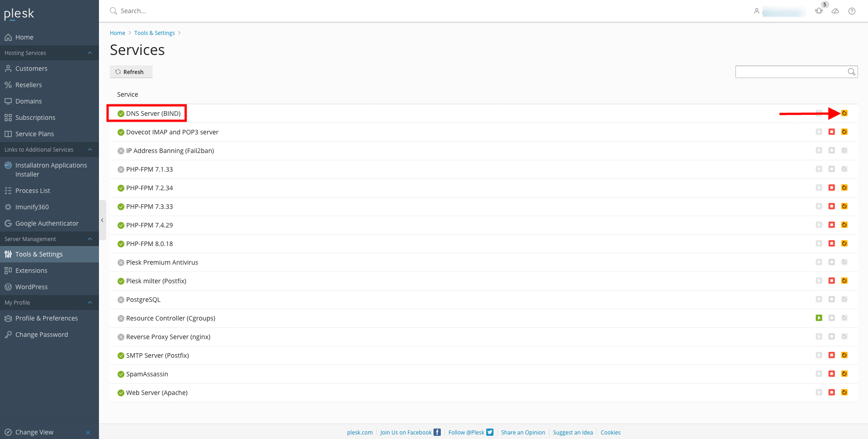The image size is (868, 439).
Task: Open Extensions in sidebar
Action: 49,271
